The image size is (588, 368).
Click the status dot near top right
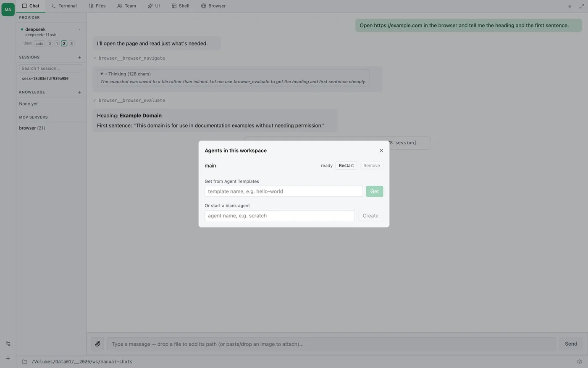click(x=570, y=6)
